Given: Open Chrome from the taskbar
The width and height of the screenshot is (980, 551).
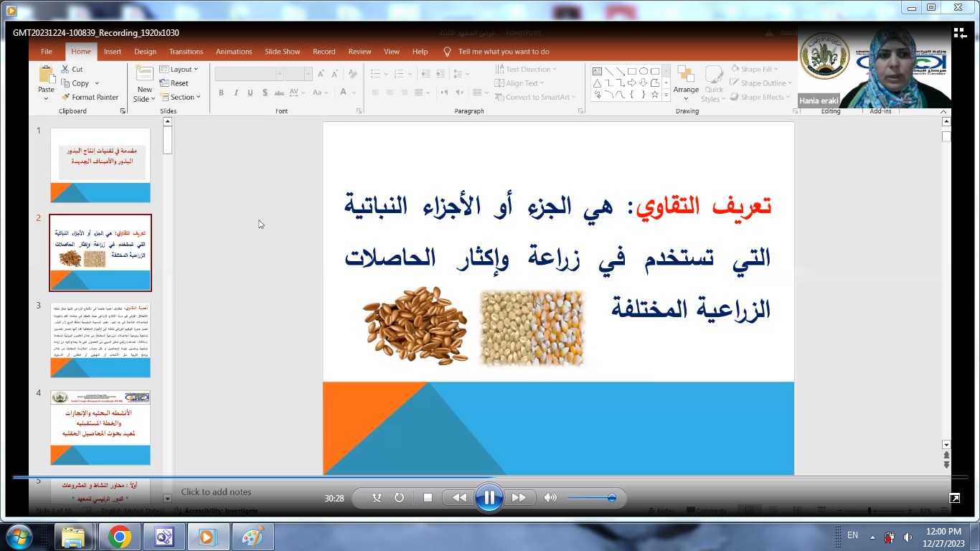Looking at the screenshot, I should [120, 537].
